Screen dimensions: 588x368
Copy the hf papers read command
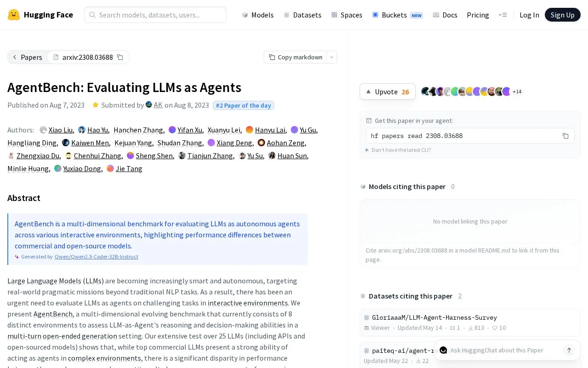pyautogui.click(x=565, y=136)
